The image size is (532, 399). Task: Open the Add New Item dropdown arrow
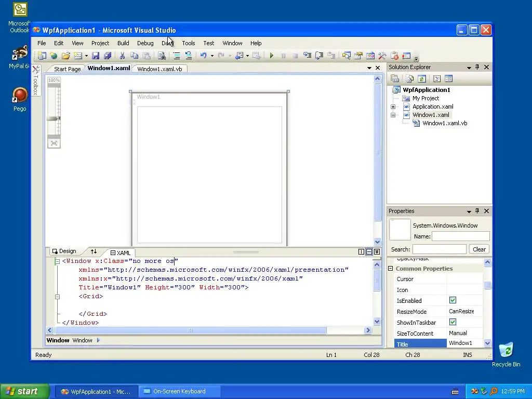(x=87, y=56)
